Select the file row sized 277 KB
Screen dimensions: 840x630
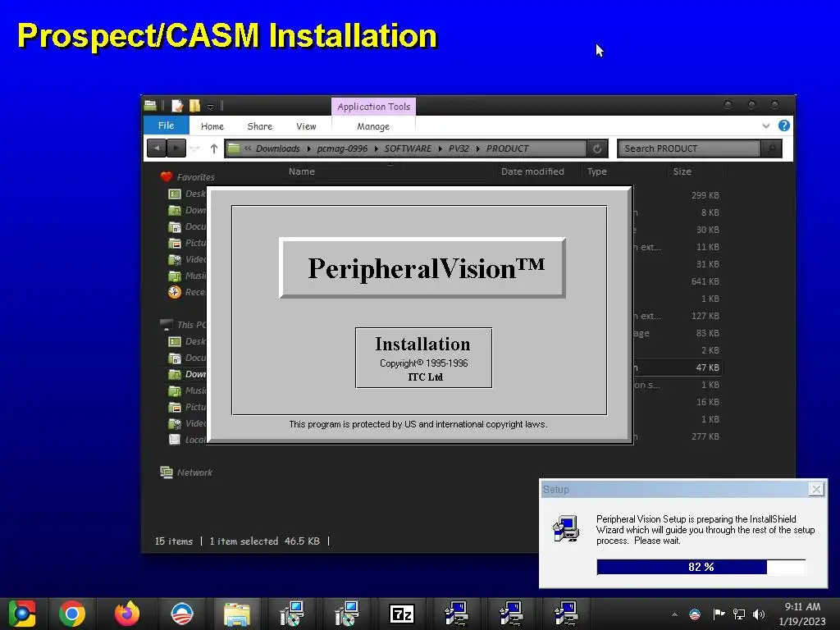click(678, 436)
